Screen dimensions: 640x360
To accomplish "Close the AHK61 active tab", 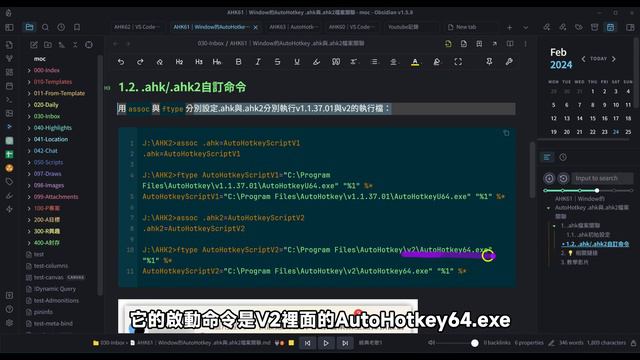I will (x=256, y=27).
